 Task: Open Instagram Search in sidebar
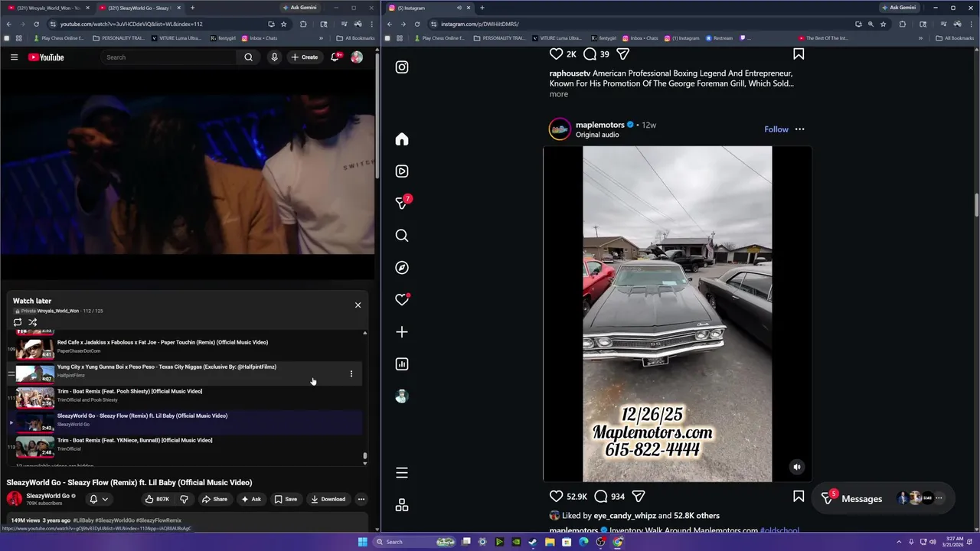pyautogui.click(x=402, y=236)
